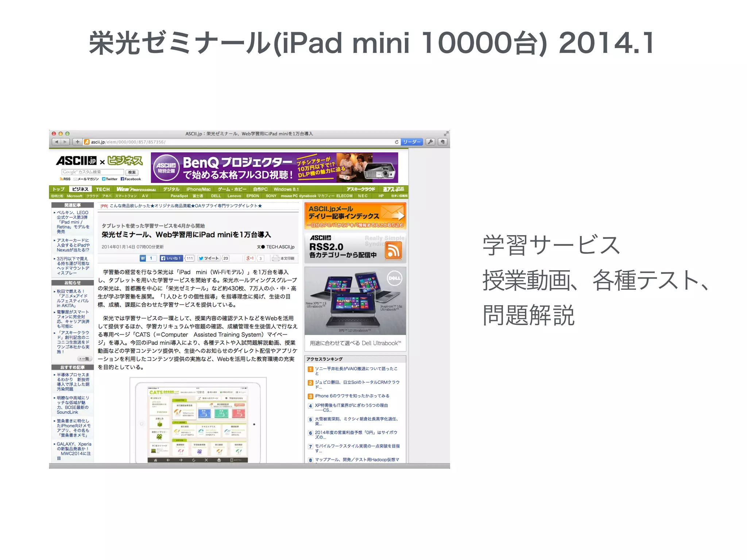Select the デジタル navigation tab
747x560 pixels.
171,189
